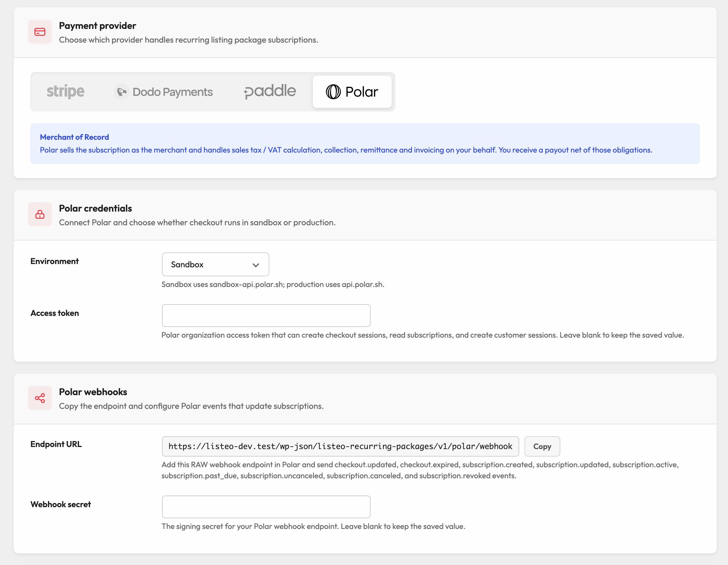Focus the Webhook secret input field
728x565 pixels.
coord(266,507)
